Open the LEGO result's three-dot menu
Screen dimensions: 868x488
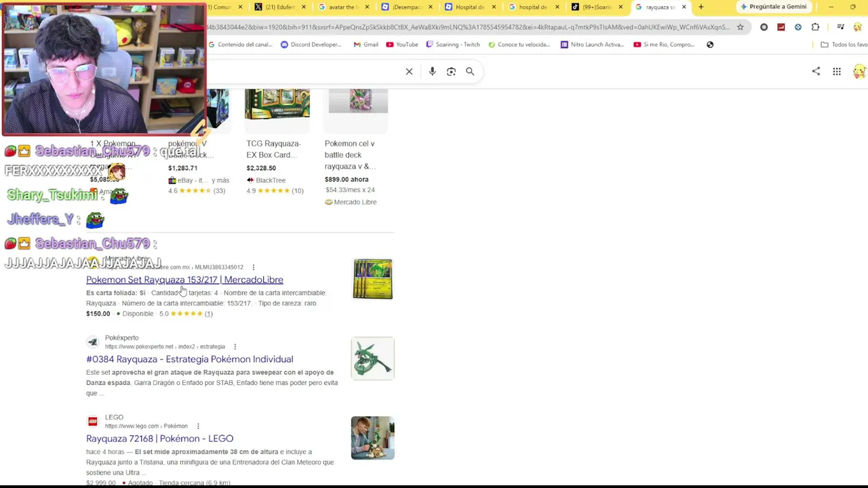[x=198, y=426]
